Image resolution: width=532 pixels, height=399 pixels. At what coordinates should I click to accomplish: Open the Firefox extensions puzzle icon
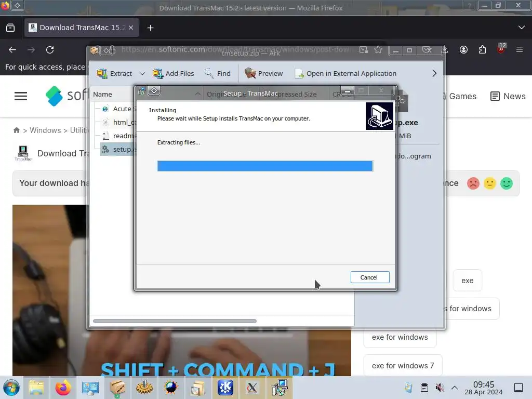[x=482, y=50]
